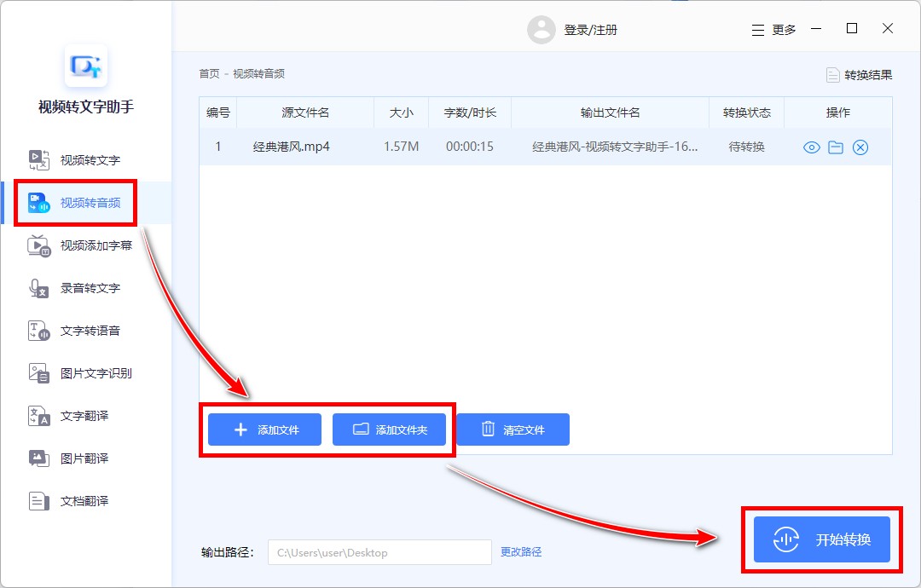Start conversion with 开始转换

[x=821, y=539]
